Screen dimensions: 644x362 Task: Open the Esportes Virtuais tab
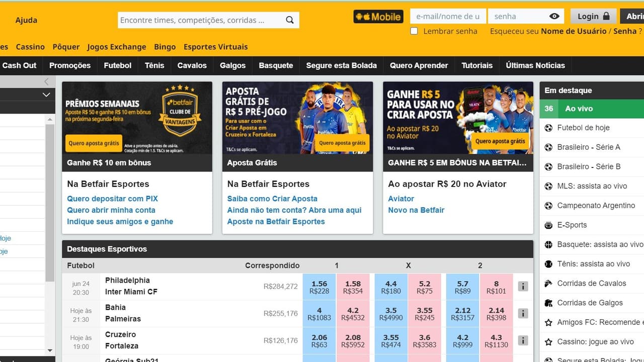(x=216, y=47)
